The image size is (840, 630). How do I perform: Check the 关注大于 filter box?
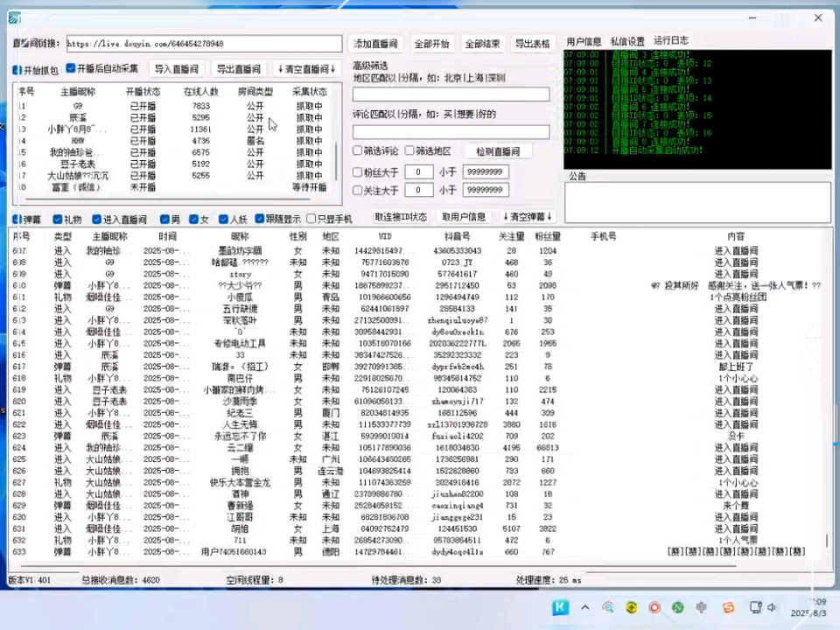click(357, 190)
